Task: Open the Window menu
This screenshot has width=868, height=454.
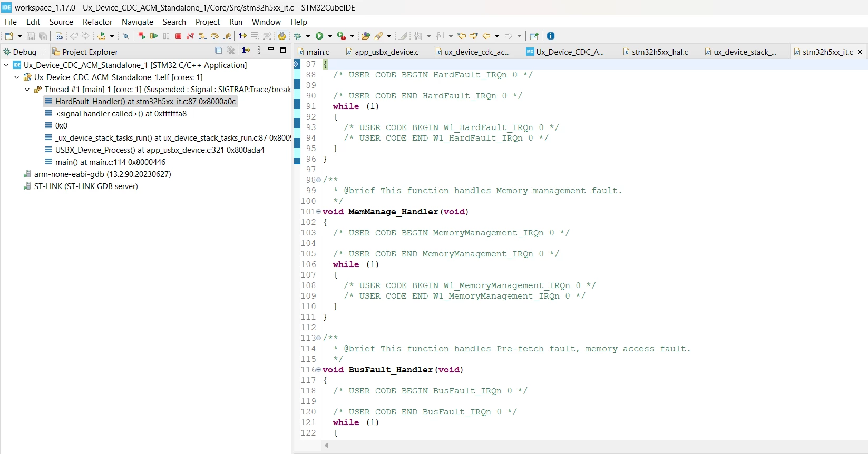Action: 266,22
